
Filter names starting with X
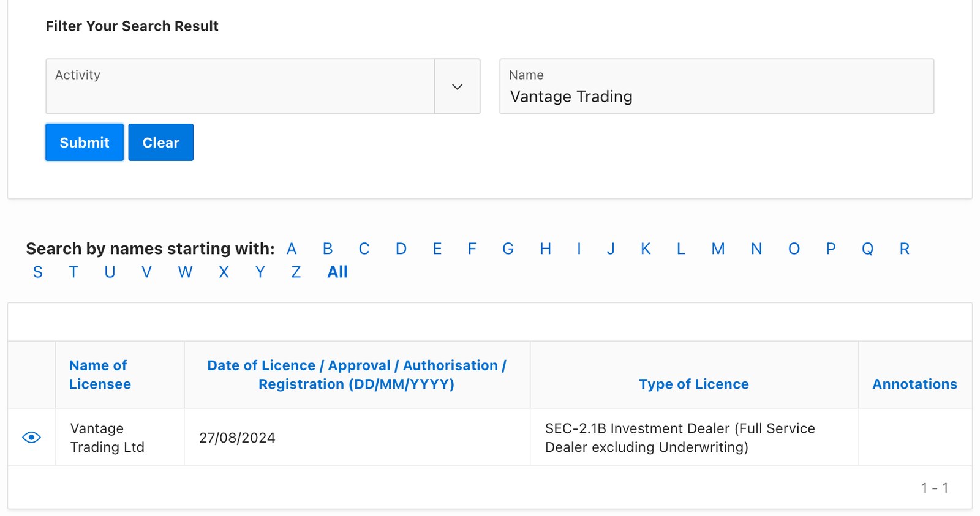pyautogui.click(x=224, y=272)
